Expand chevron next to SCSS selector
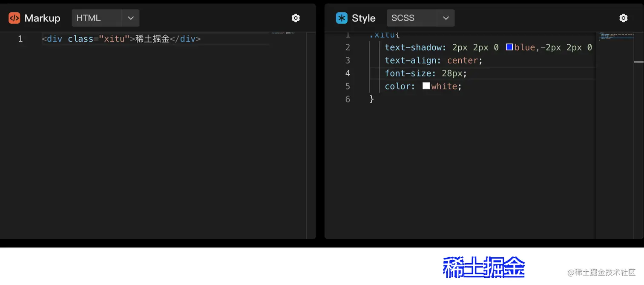644x285 pixels. pyautogui.click(x=446, y=18)
